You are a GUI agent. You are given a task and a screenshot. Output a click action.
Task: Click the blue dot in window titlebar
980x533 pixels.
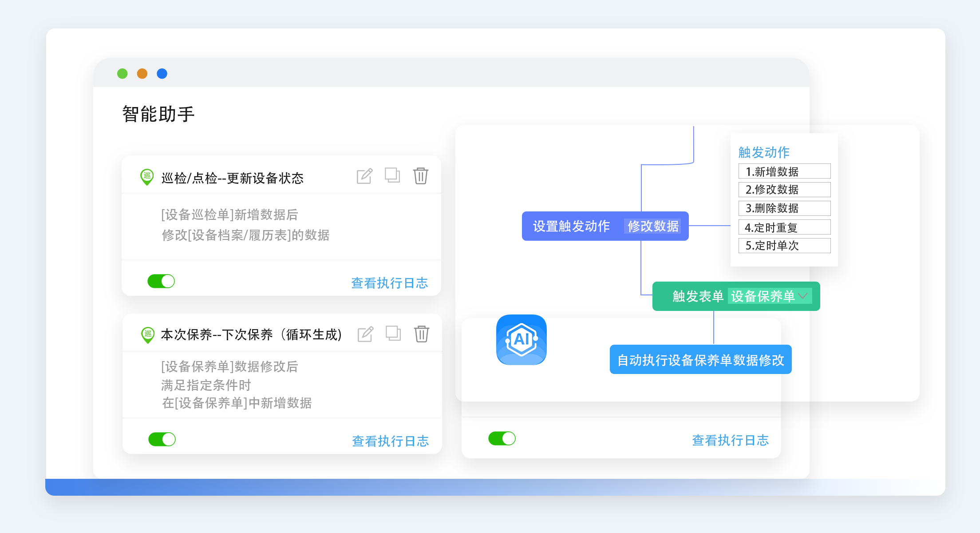click(162, 74)
